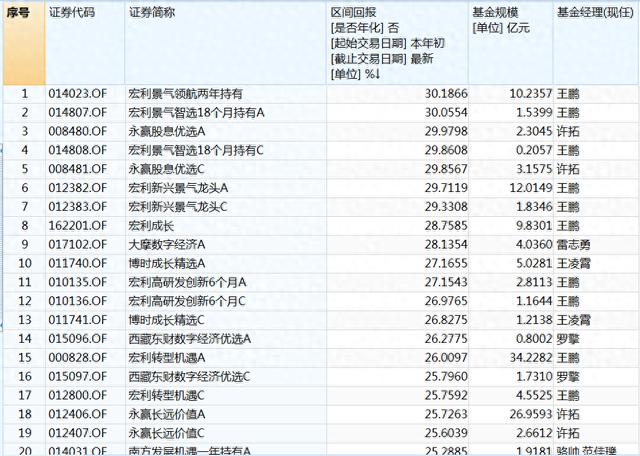Select fund name 宏利转型机遇A
The image size is (640, 456).
coord(167,358)
